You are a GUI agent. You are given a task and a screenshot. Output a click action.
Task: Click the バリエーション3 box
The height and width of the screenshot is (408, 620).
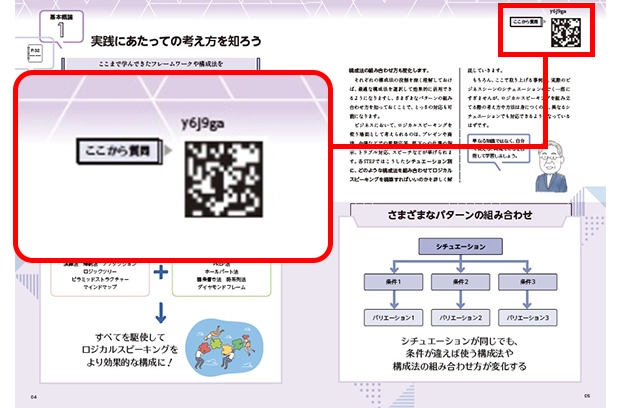527,317
